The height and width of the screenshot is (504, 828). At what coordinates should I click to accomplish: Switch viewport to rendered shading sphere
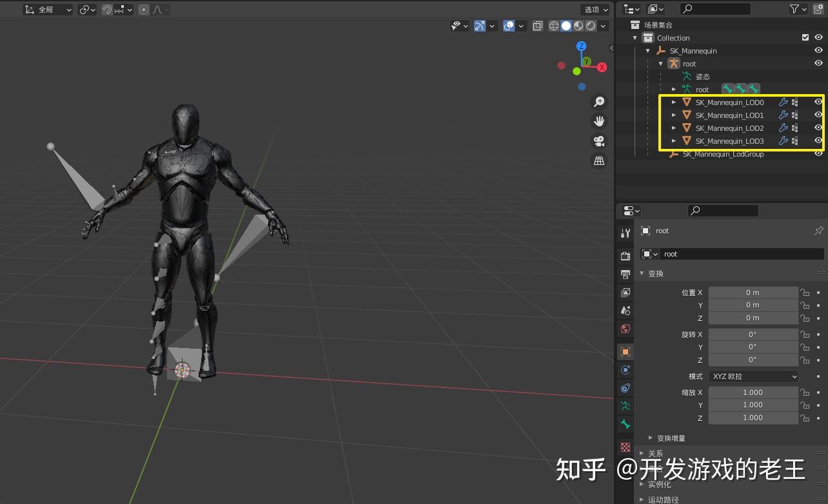click(x=590, y=26)
